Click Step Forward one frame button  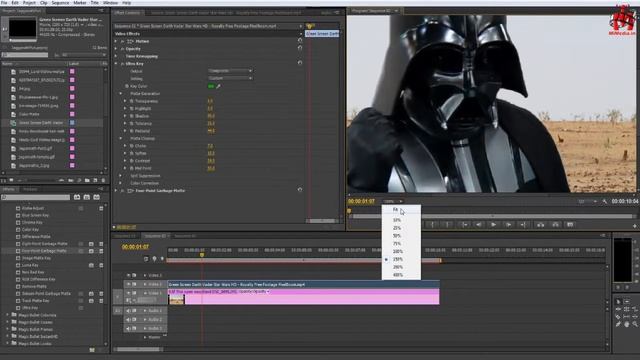(508, 224)
